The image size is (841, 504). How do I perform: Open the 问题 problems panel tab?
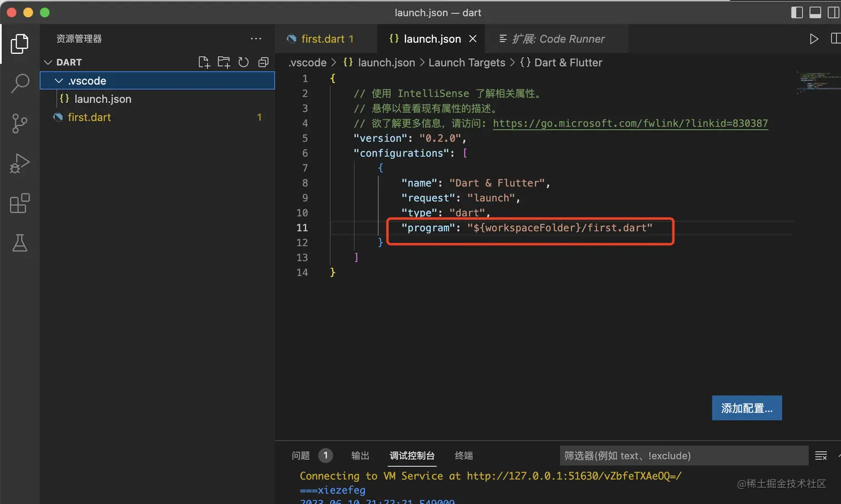(x=301, y=456)
